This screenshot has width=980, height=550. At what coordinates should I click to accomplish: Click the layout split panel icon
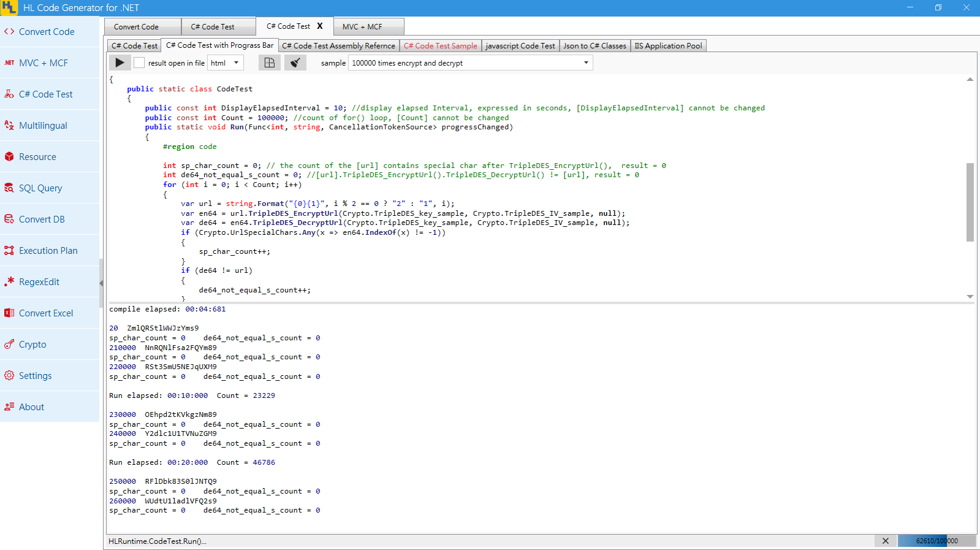coord(269,63)
